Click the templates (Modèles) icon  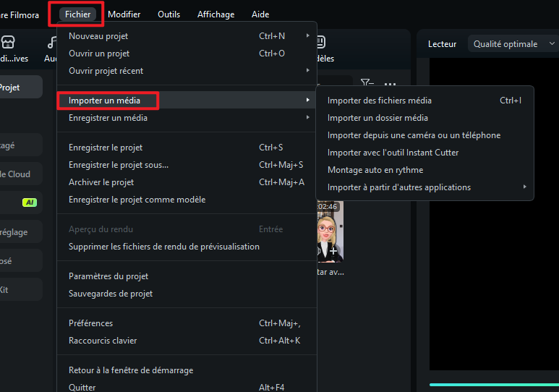click(x=321, y=42)
